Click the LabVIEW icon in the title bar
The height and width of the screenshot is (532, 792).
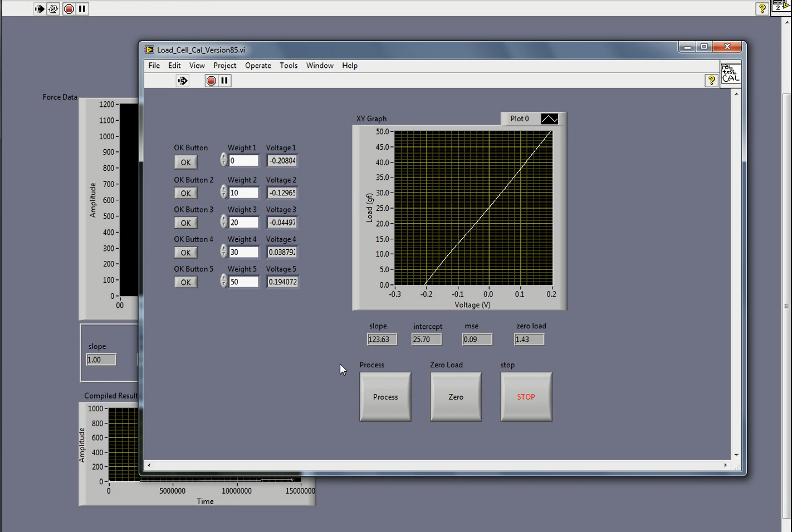click(x=149, y=50)
